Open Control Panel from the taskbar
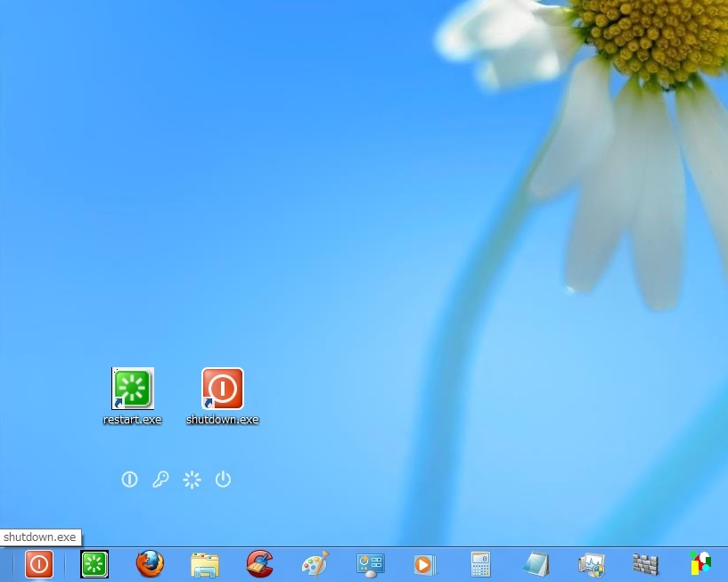Screen dimensions: 728x582 pos(370,563)
